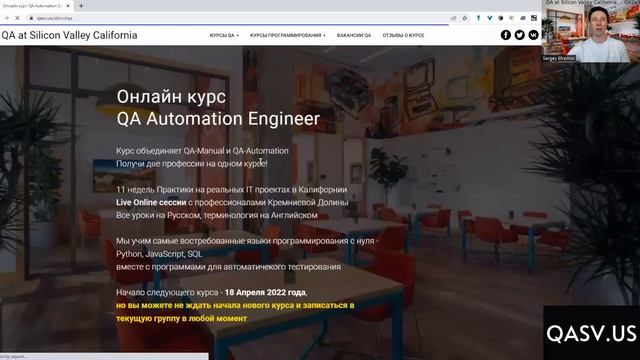Image resolution: width=640 pixels, height=360 pixels.
Task: Click the rightmost square toolbar icon
Action: 534,18
